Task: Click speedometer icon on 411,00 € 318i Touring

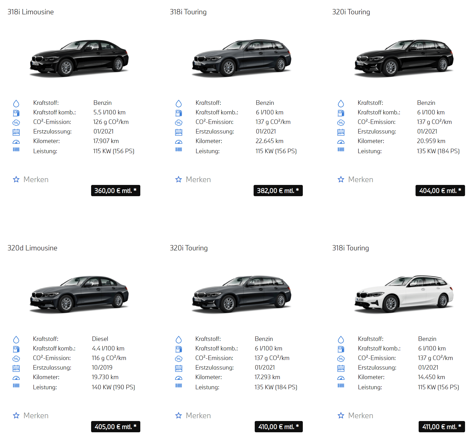Action: [x=341, y=378]
